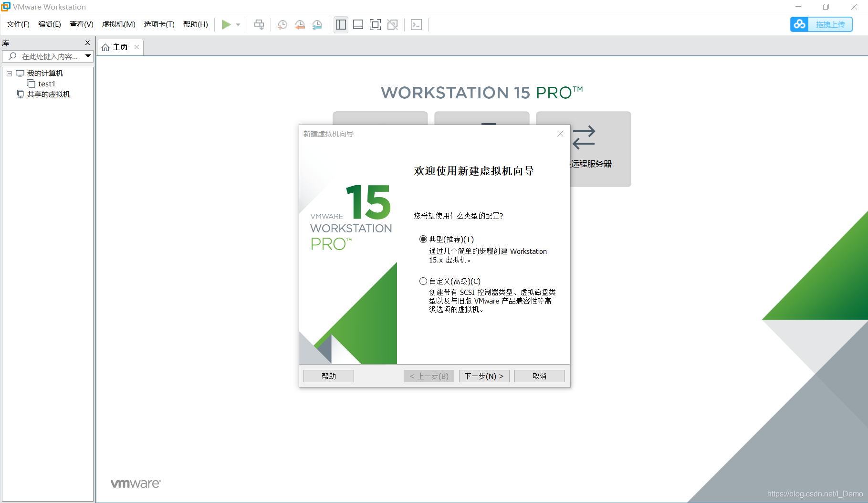Click the 远程服务器 connect tile

584,149
